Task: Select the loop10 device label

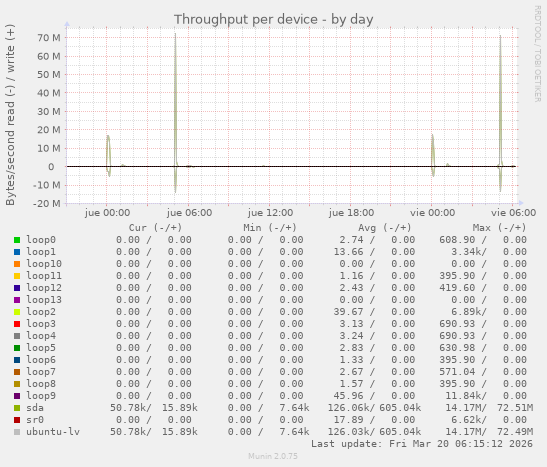Action: (44, 264)
